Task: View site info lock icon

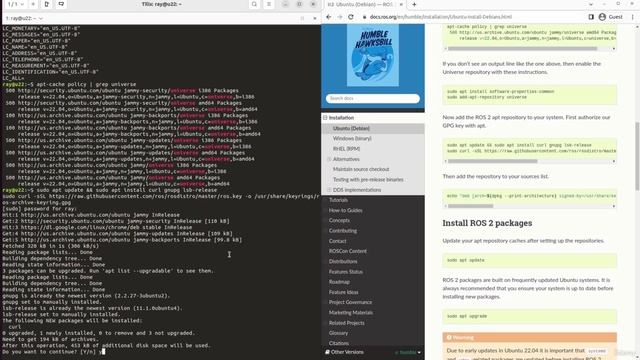Action: click(364, 17)
